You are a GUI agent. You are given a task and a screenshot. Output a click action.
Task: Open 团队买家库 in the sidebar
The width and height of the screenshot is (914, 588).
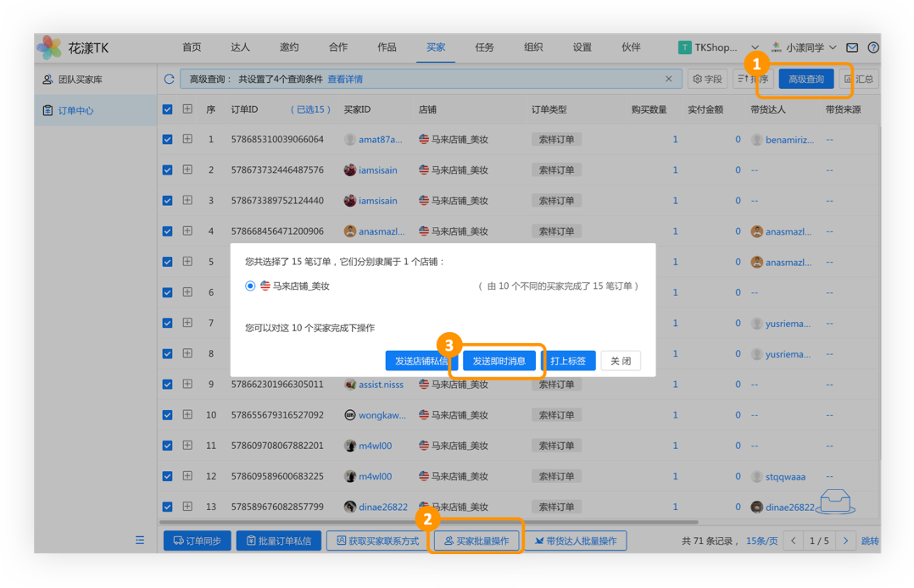coord(80,80)
